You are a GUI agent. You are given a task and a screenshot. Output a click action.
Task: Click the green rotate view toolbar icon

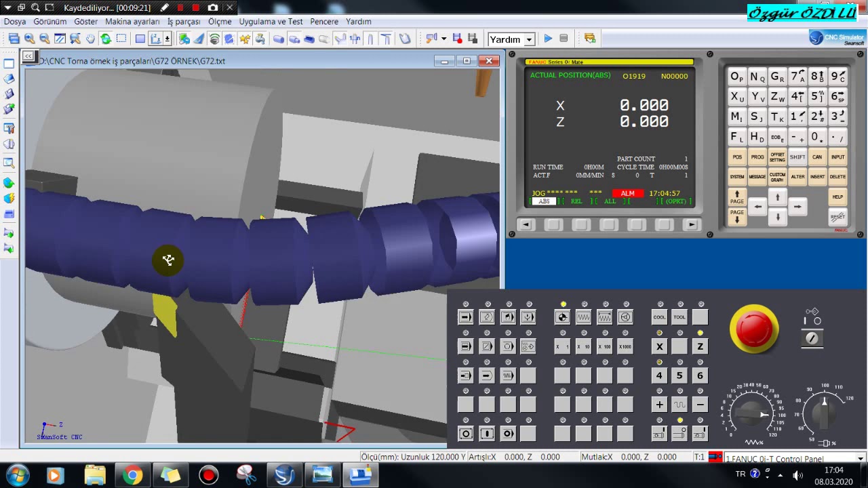106,39
